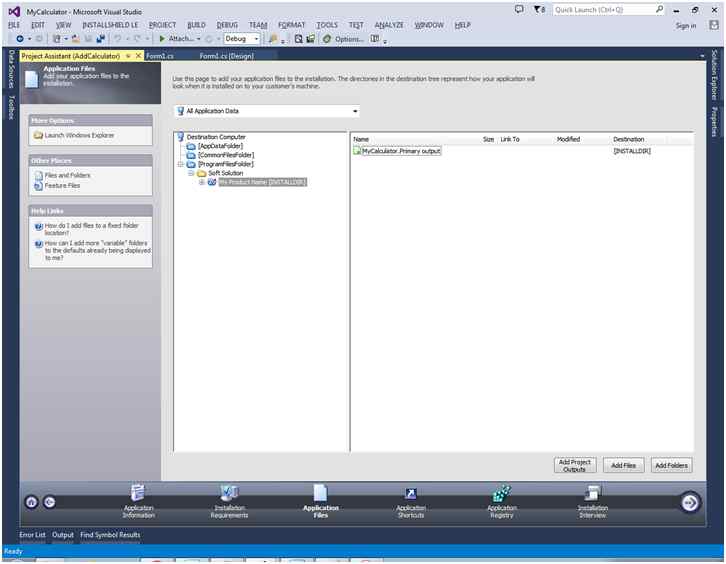Image resolution: width=726 pixels, height=564 pixels.
Task: Switch to the Form1.cs [Design] tab
Action: coord(227,56)
